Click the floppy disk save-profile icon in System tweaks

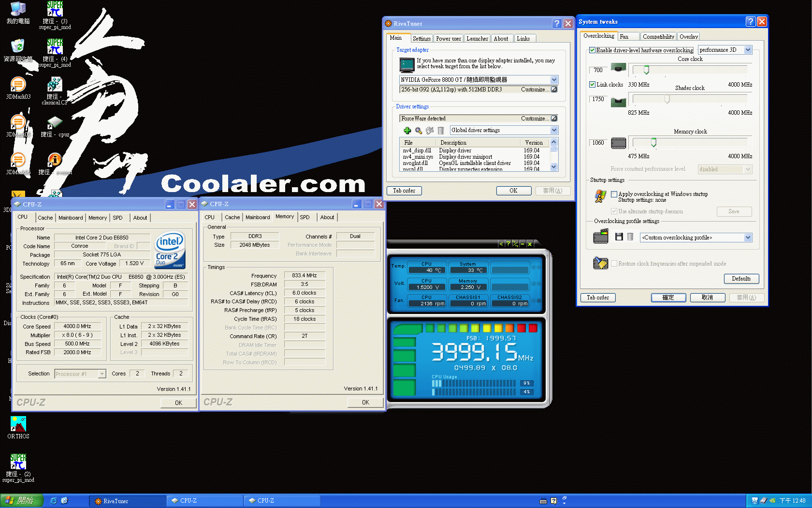pos(619,237)
